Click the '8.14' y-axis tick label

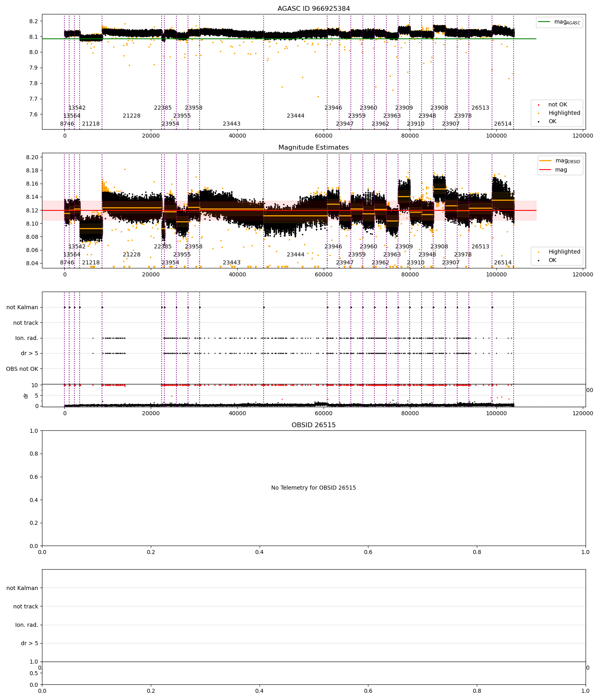(x=33, y=197)
